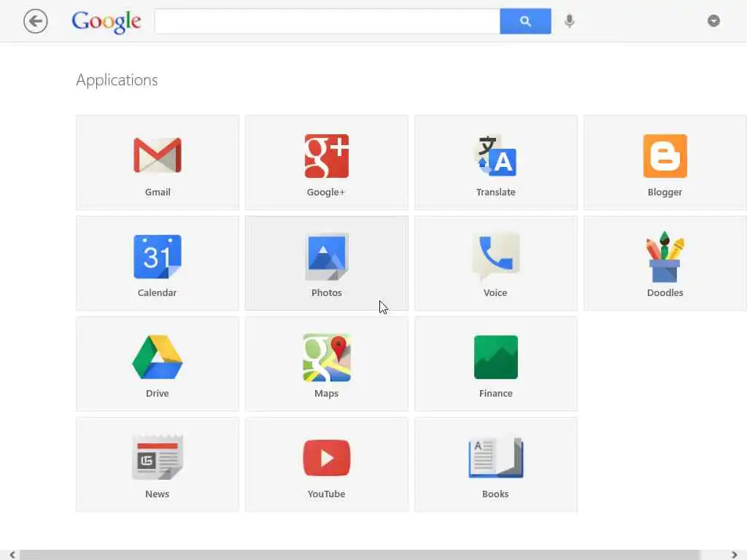Open the Maps app icon
Viewport: 747px width, 560px height.
click(x=327, y=357)
